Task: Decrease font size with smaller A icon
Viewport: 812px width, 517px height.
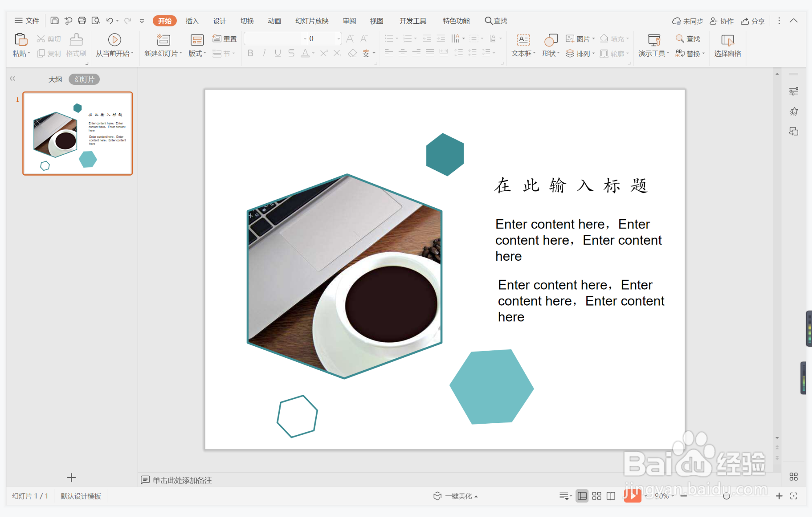Action: (x=364, y=39)
